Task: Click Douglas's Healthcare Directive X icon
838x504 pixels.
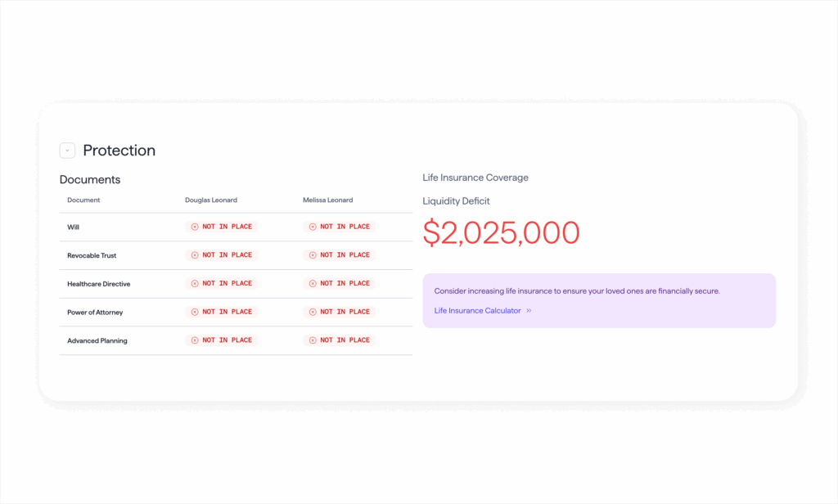Action: [195, 284]
